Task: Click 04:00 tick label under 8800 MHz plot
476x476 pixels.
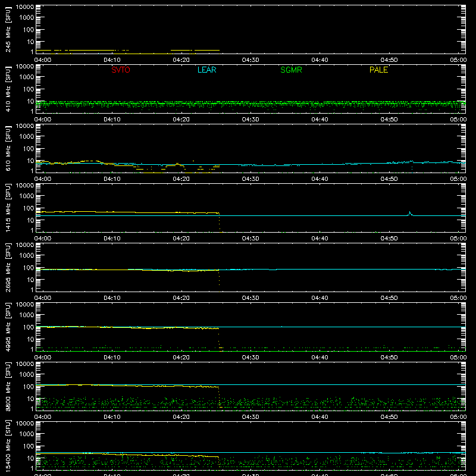Action: [43, 417]
